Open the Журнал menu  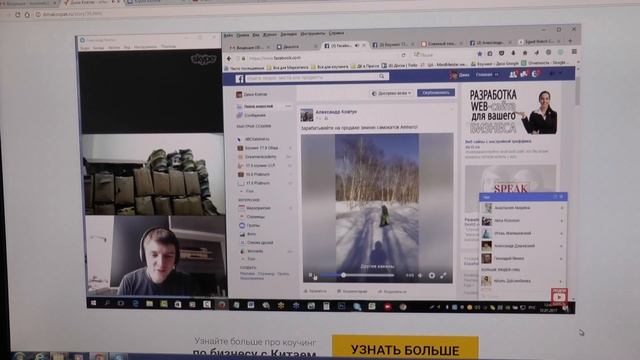tap(270, 35)
